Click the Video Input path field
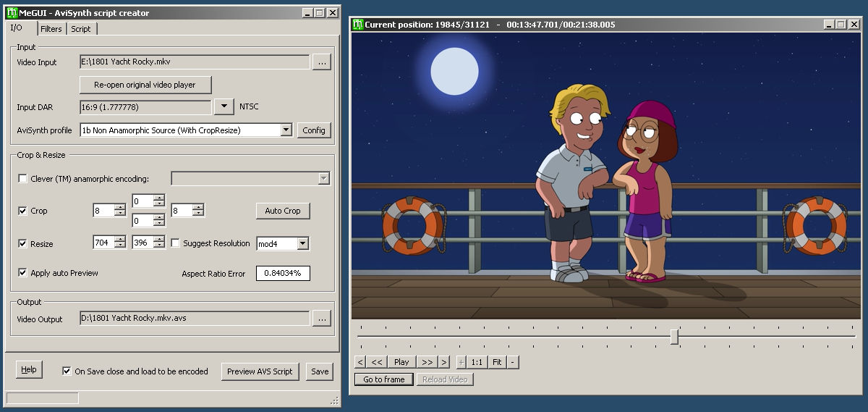Image resolution: width=868 pixels, height=412 pixels. tap(195, 62)
